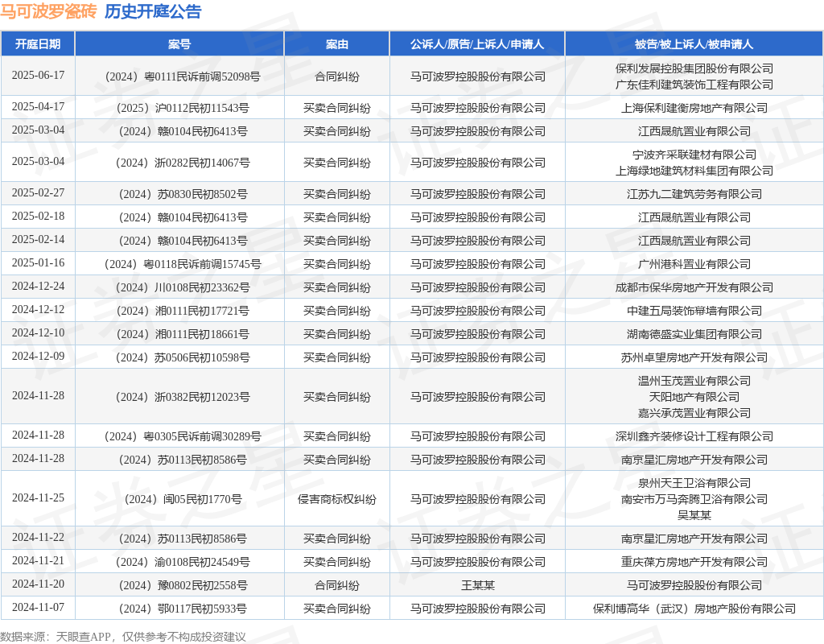Select defendant 上海保利建衡房地产有限公司
824x644 pixels.
pyautogui.click(x=694, y=109)
